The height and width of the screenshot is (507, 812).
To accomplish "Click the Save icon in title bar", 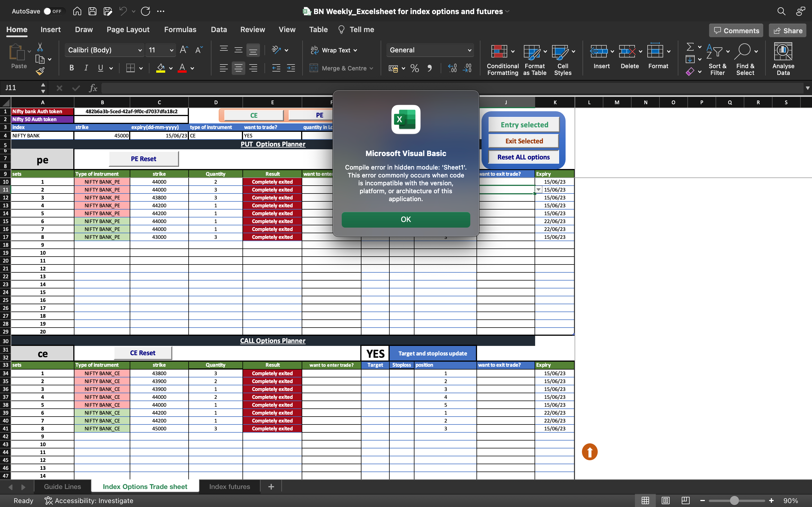I will point(92,11).
